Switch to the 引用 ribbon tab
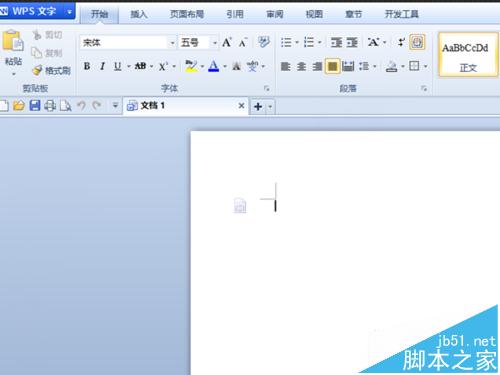The height and width of the screenshot is (375, 500). (235, 14)
